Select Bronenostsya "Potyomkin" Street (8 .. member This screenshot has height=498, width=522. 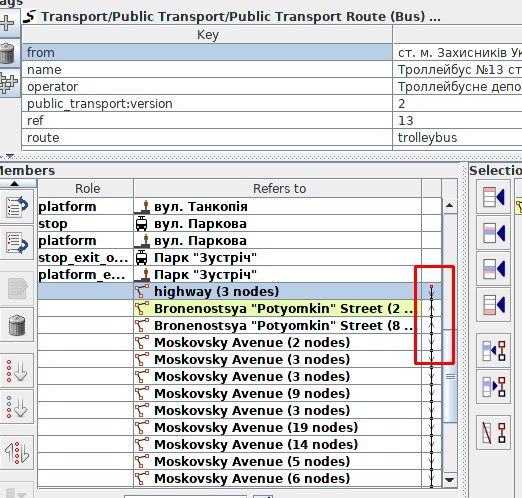(x=240, y=325)
